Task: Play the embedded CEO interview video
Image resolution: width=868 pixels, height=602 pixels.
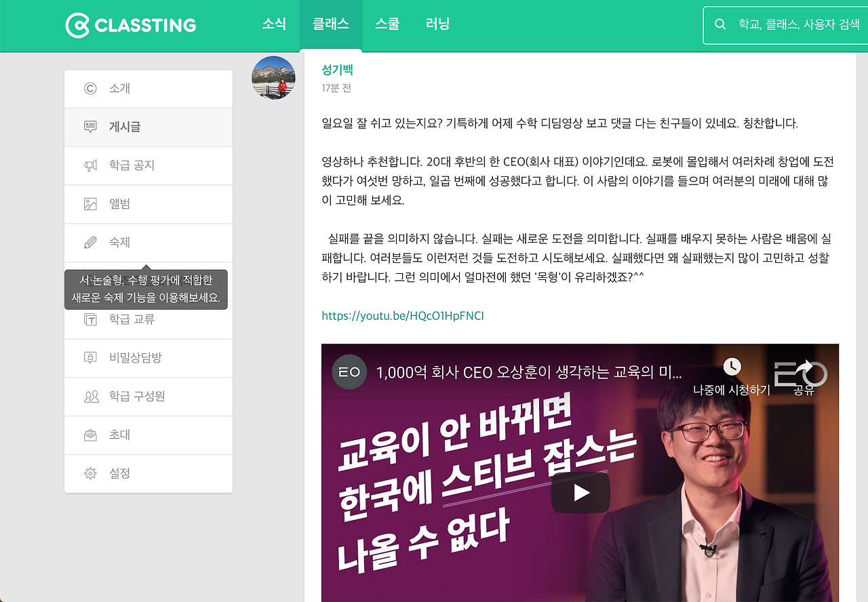Action: pos(580,493)
